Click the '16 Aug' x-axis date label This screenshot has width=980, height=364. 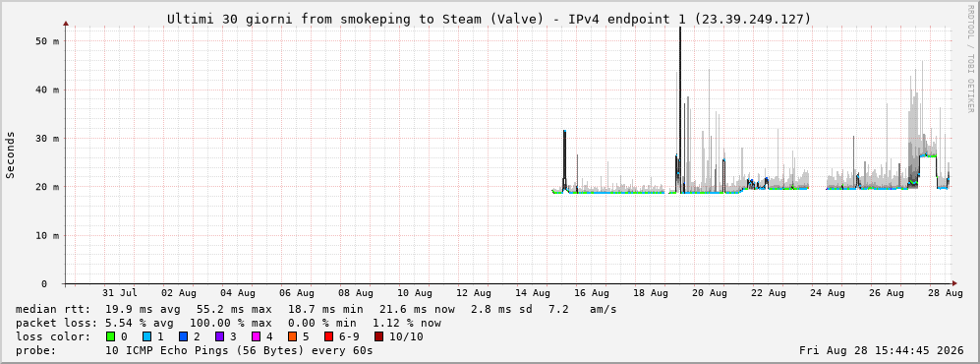coord(592,293)
